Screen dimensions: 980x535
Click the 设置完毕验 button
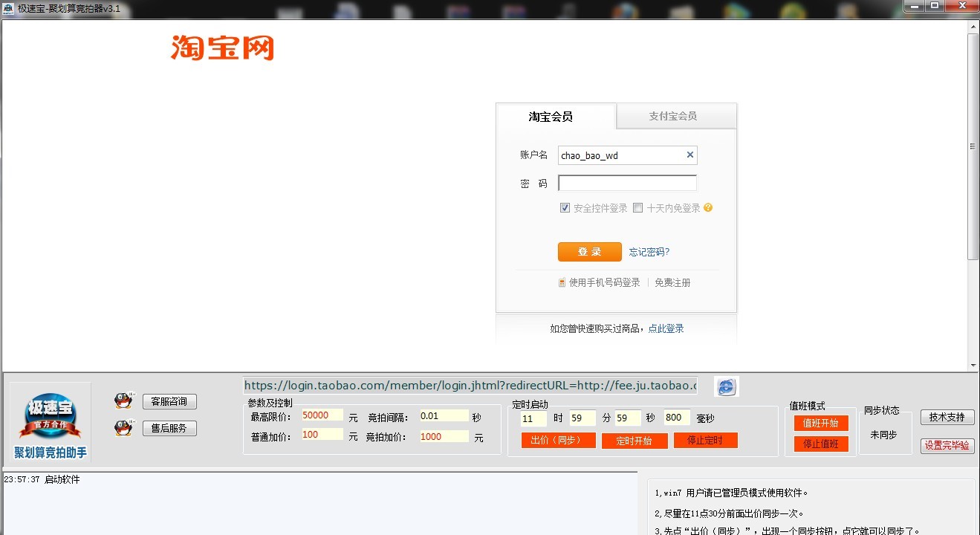point(947,446)
